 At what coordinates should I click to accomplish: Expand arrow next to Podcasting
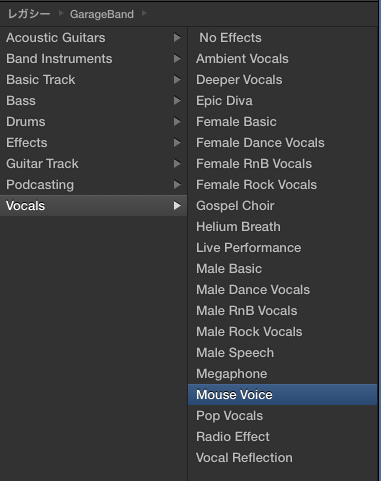(177, 185)
